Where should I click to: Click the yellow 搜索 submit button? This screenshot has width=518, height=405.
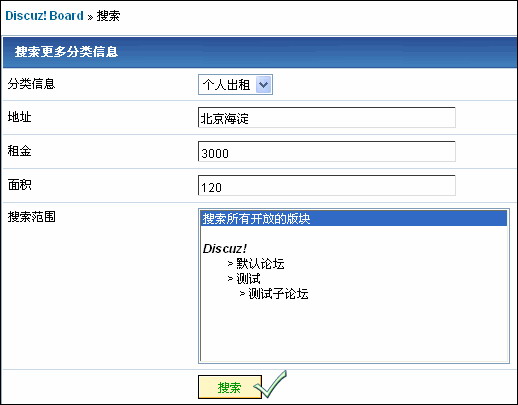click(x=230, y=387)
